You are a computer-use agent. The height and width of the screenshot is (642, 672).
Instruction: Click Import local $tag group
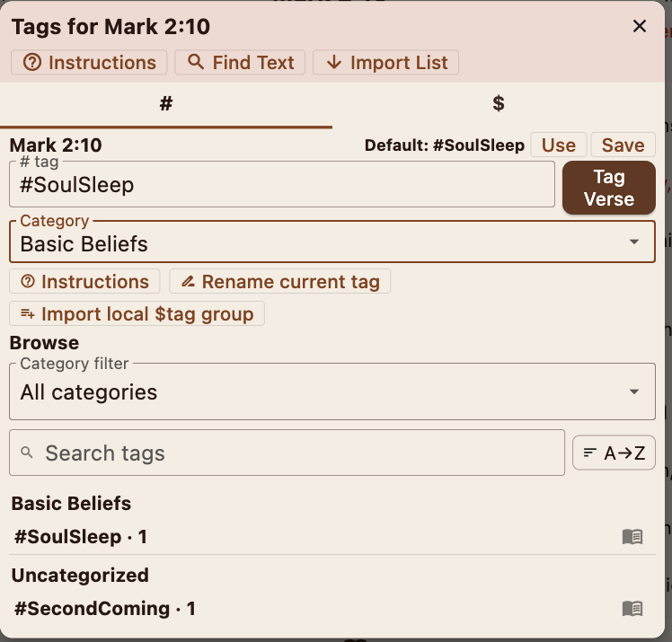coord(137,314)
